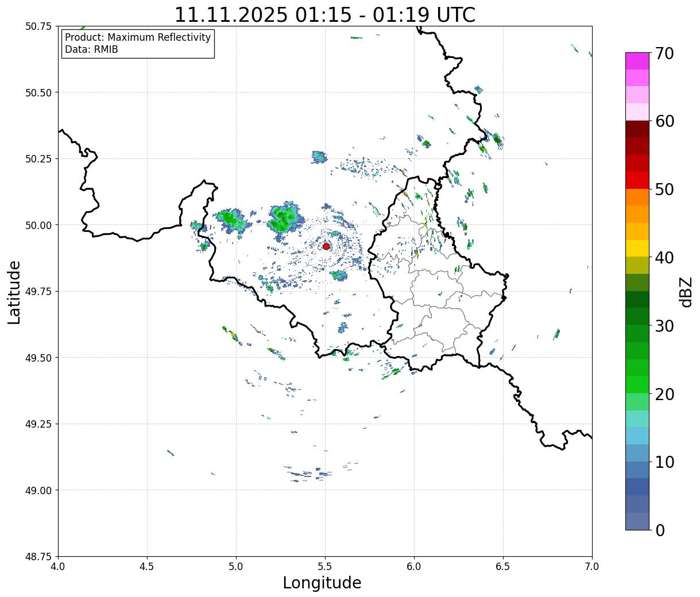The width and height of the screenshot is (700, 597).
Task: Click the latitude tick label 48.75
Action: 38,557
